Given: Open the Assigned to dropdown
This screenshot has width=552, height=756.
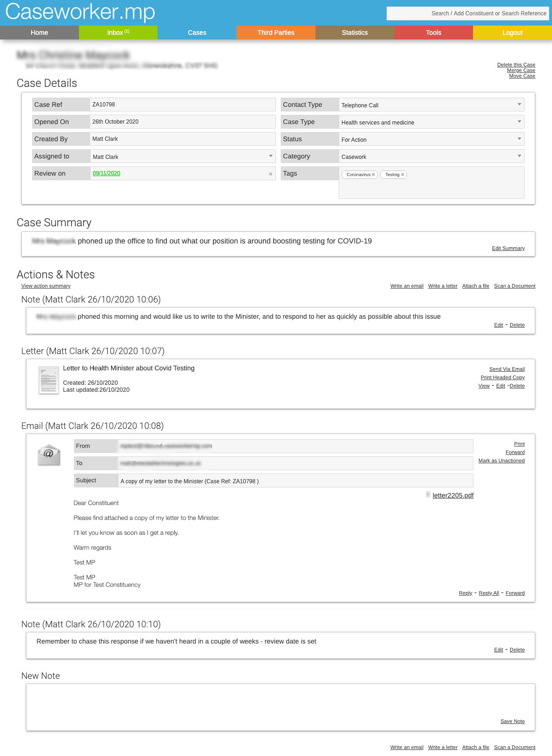Looking at the screenshot, I should click(270, 156).
